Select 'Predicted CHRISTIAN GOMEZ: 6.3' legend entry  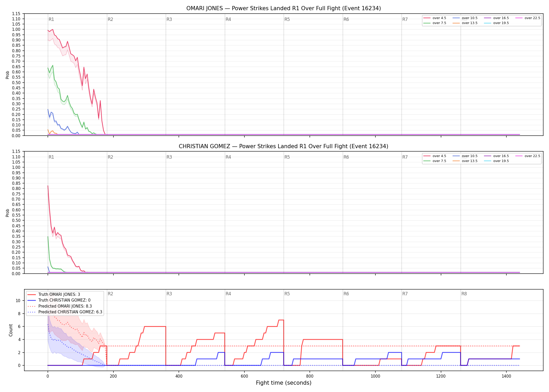[65, 312]
